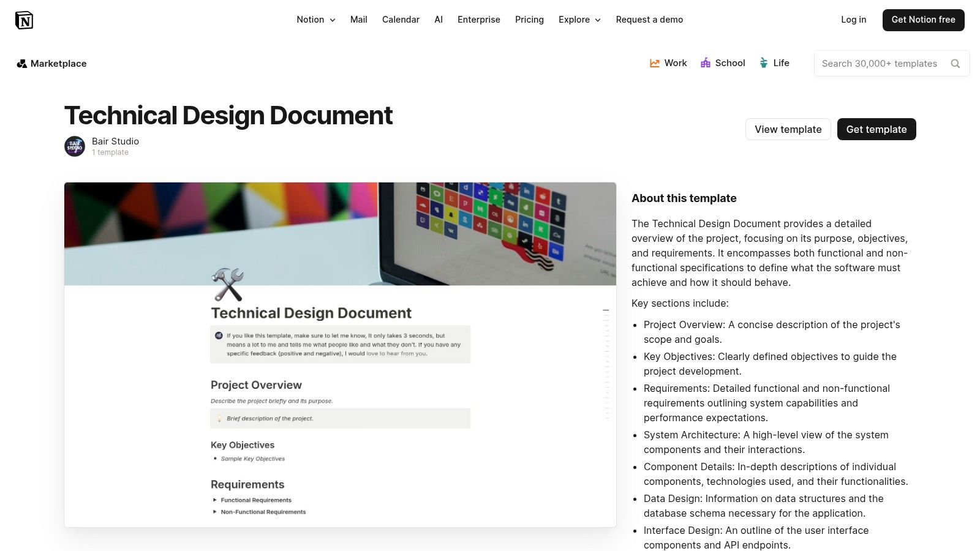Click the "Key sections include:" text
This screenshot has width=980, height=551.
pyautogui.click(x=680, y=304)
